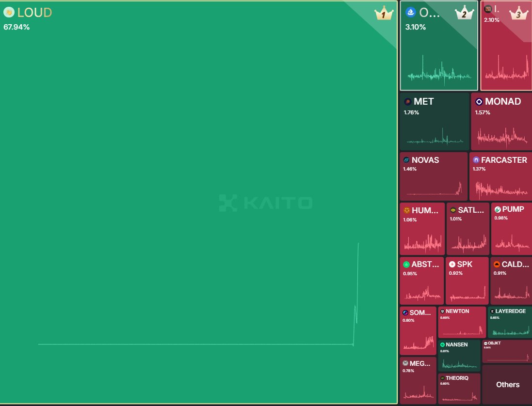Select the NANSEN label text
The height and width of the screenshot is (406, 532).
457,344
